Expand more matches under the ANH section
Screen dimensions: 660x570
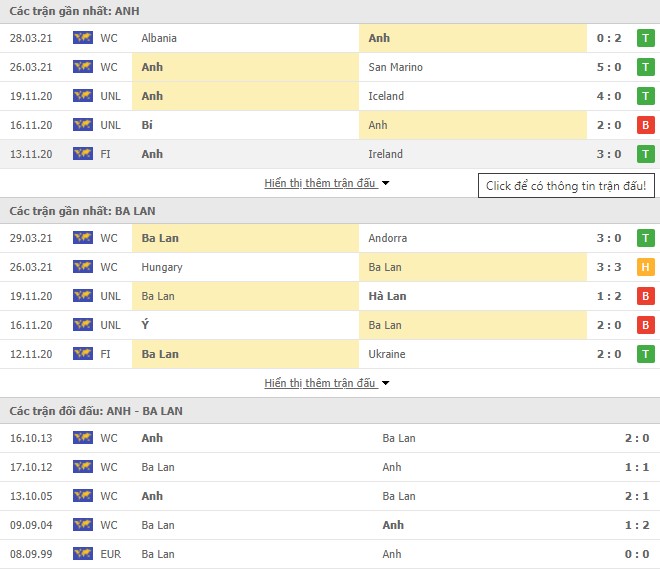point(319,183)
